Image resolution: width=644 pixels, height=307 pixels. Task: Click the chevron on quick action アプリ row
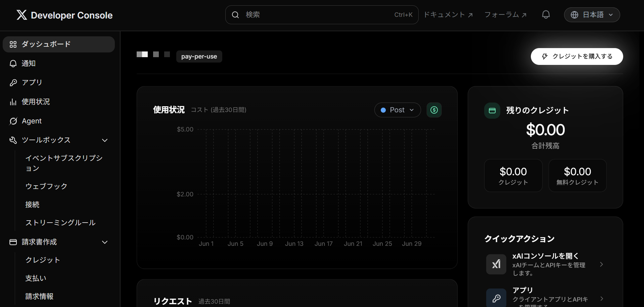pos(601,299)
